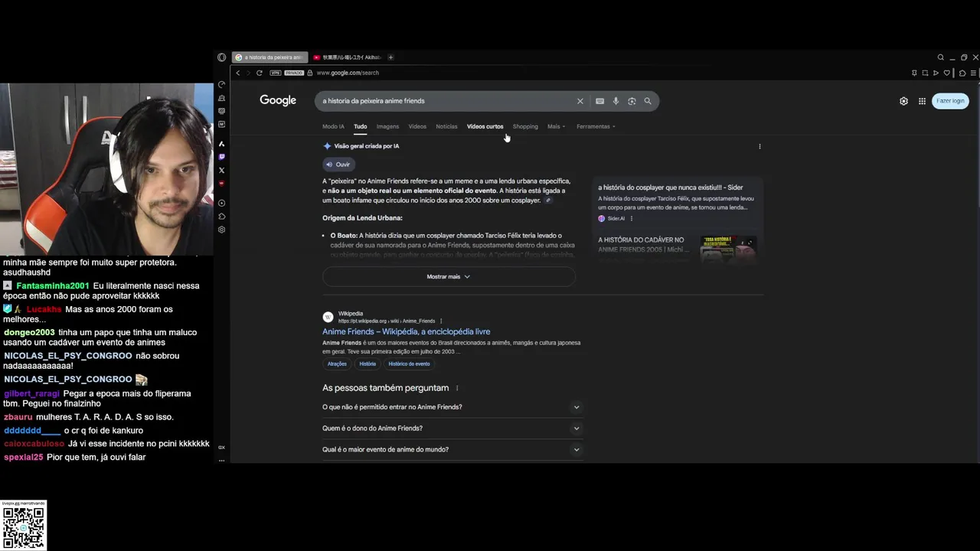Open a new tab with plus button
Viewport: 980px width, 551px height.
(390, 57)
